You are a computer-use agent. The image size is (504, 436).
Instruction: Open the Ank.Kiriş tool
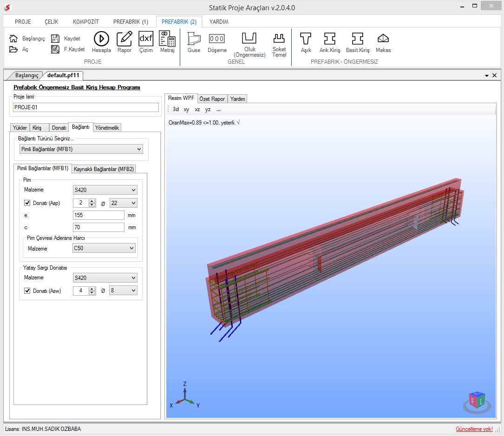[x=329, y=39]
